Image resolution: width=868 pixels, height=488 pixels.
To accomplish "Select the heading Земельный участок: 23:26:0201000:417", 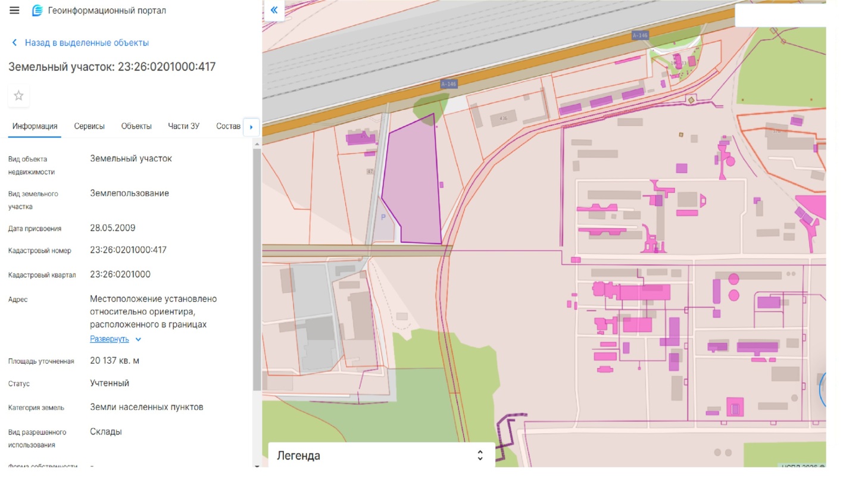I will pos(112,67).
